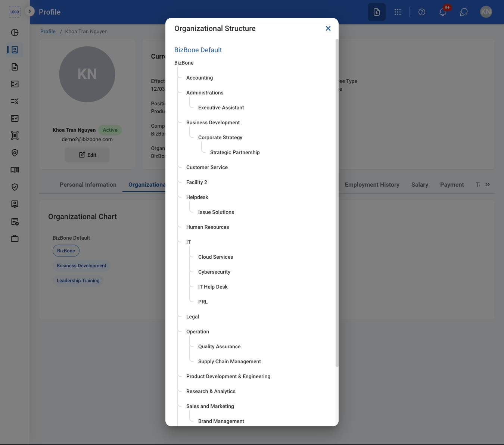Screen dimensions: 504x445
Task: Expand the sidebar with the arrow toggle
Action: 29,11
